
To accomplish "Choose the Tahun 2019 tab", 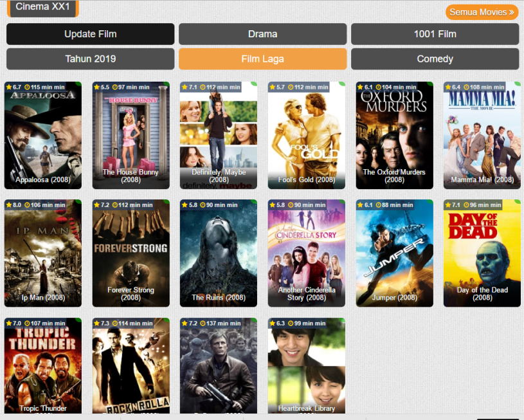I will click(91, 59).
